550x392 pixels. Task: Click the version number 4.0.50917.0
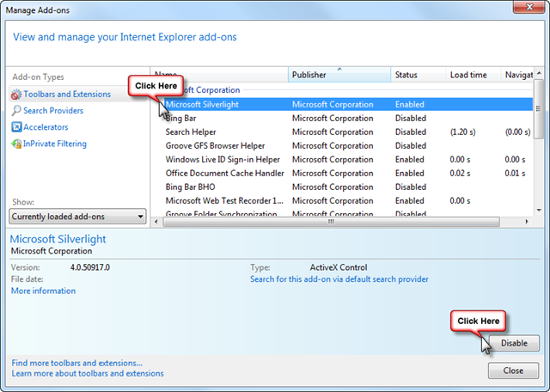[x=89, y=267]
